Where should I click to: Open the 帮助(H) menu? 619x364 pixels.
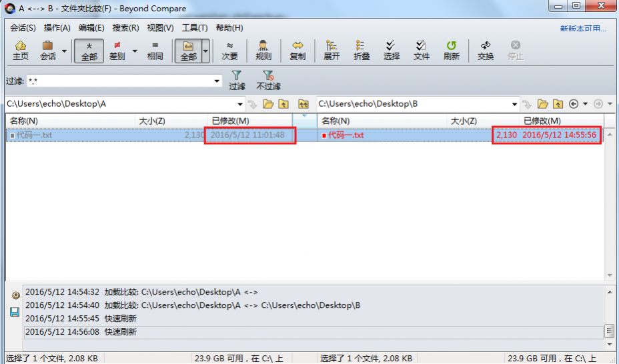(229, 28)
